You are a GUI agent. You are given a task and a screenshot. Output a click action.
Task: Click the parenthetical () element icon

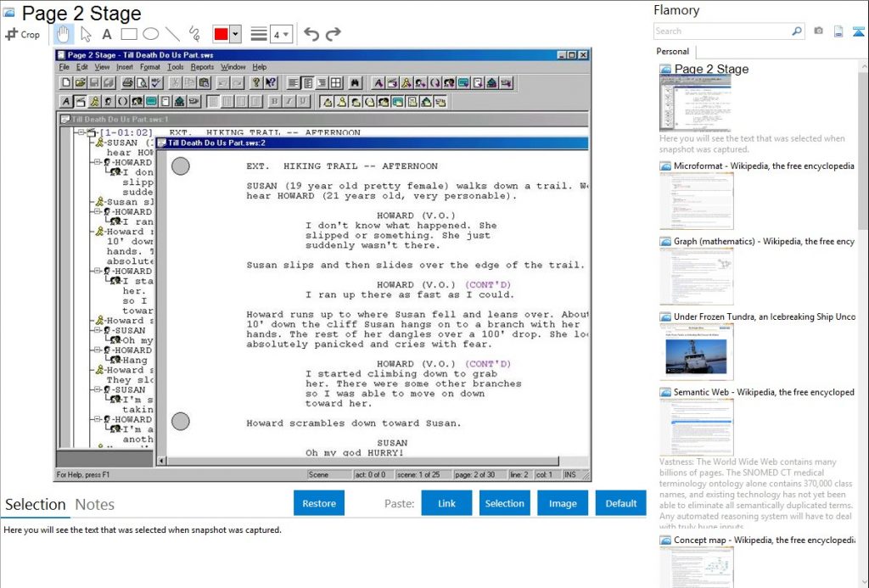coord(123,102)
